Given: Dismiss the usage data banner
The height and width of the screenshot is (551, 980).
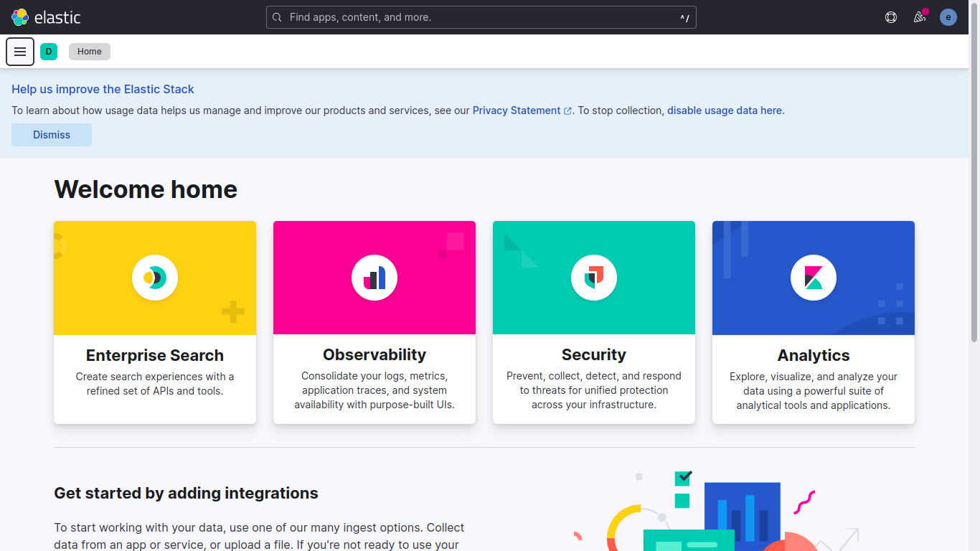Looking at the screenshot, I should (x=52, y=135).
